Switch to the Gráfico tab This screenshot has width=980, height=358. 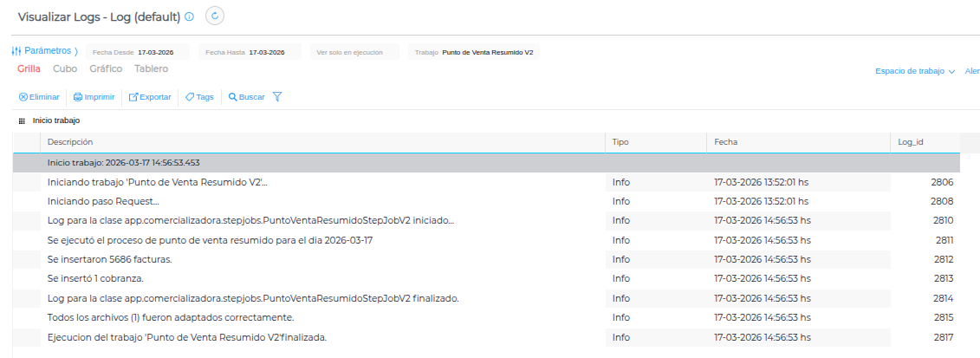(x=106, y=68)
